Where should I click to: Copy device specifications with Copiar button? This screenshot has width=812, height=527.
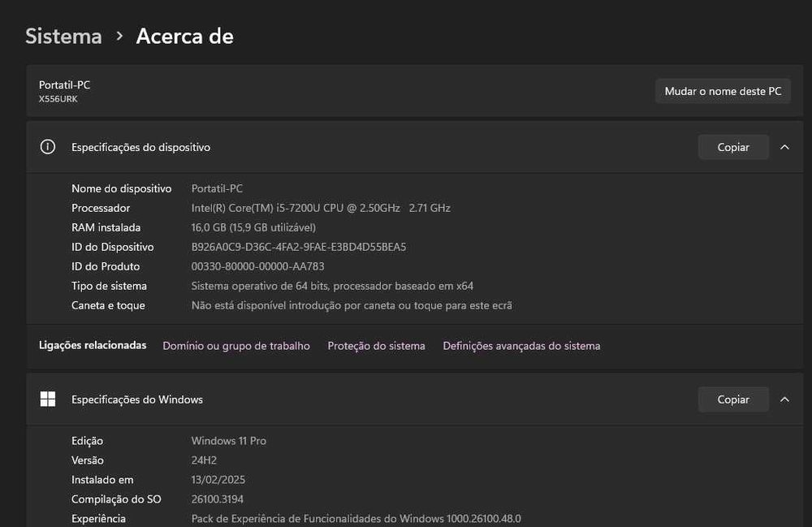point(733,147)
